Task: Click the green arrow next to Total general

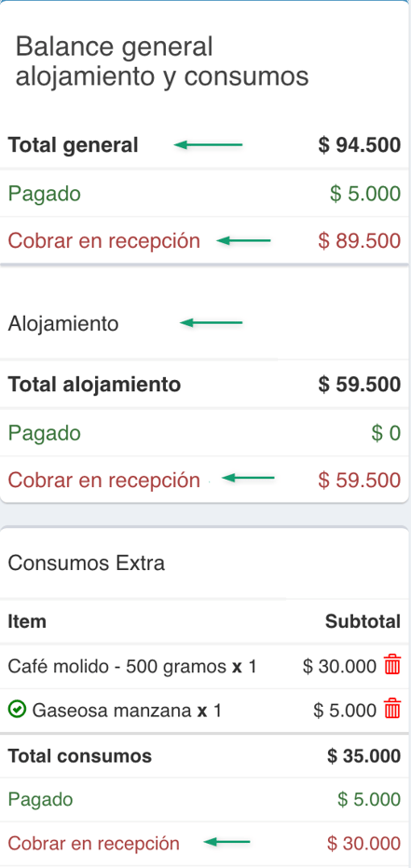Action: [208, 145]
